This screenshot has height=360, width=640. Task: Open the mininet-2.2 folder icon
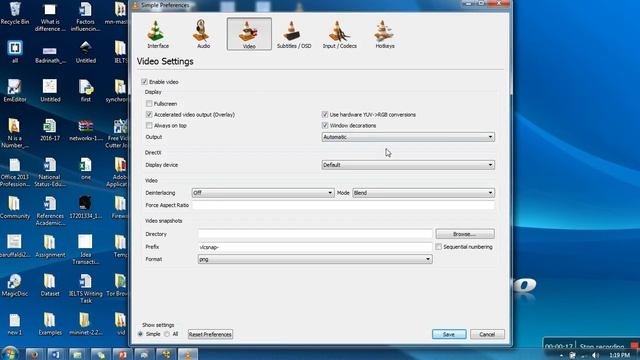[85, 324]
